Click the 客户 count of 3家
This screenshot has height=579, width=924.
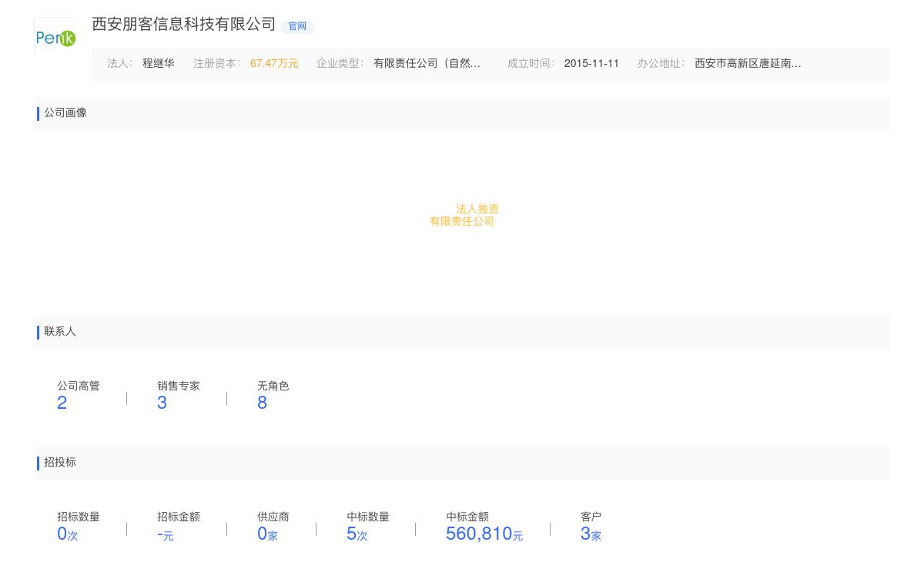(591, 534)
